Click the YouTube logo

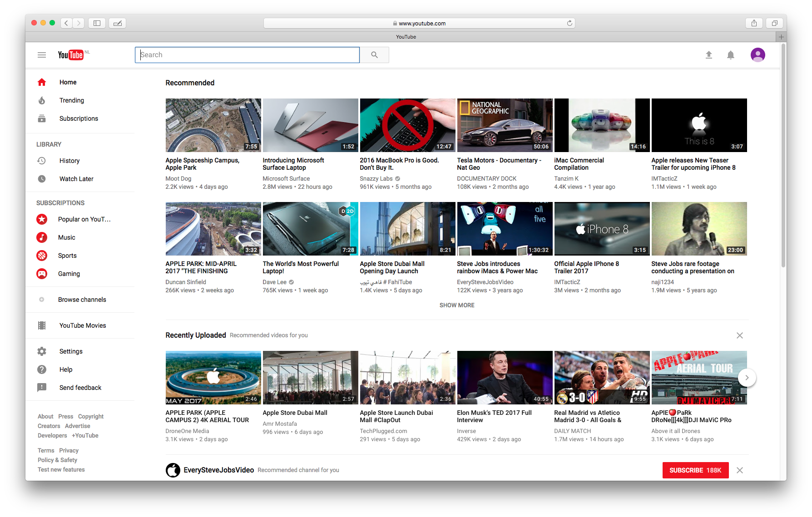point(71,55)
